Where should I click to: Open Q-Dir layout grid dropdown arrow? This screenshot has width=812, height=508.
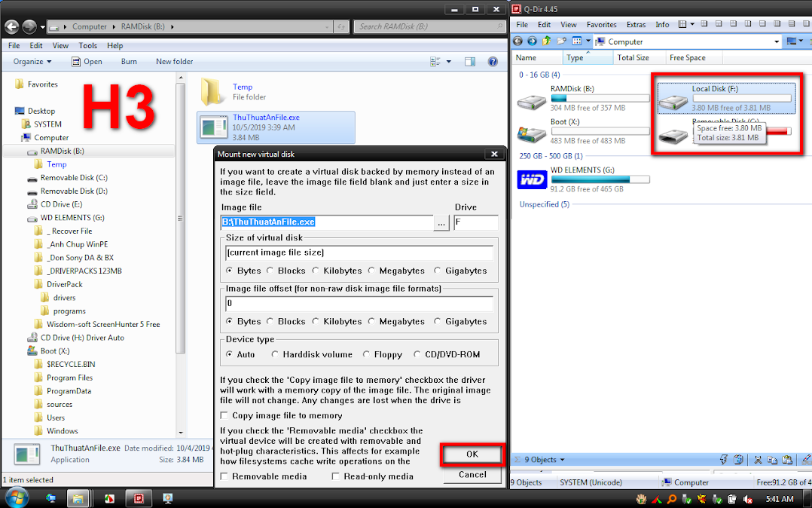691,24
